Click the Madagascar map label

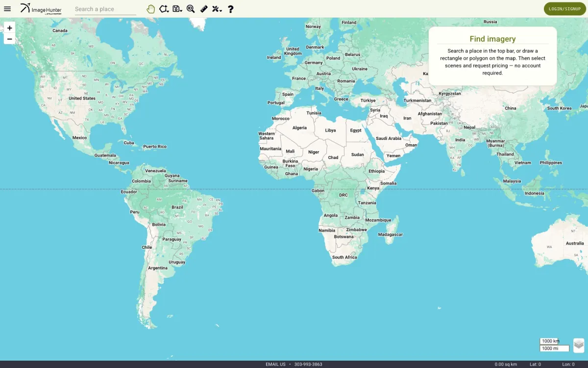pyautogui.click(x=391, y=235)
